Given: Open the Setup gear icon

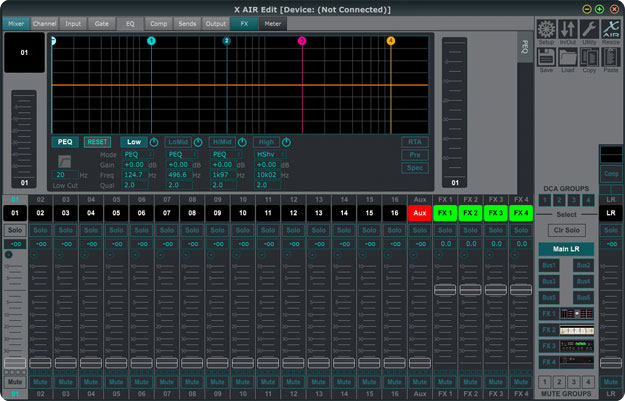Looking at the screenshot, I should pyautogui.click(x=546, y=29).
